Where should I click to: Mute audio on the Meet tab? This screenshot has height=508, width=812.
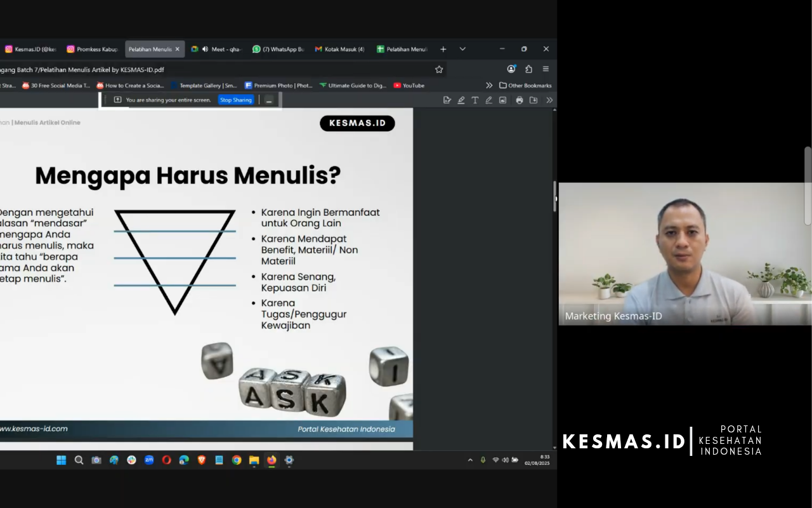click(205, 49)
